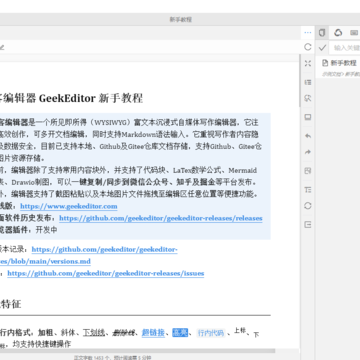Redo the edit with forward arrow icon

[308, 153]
